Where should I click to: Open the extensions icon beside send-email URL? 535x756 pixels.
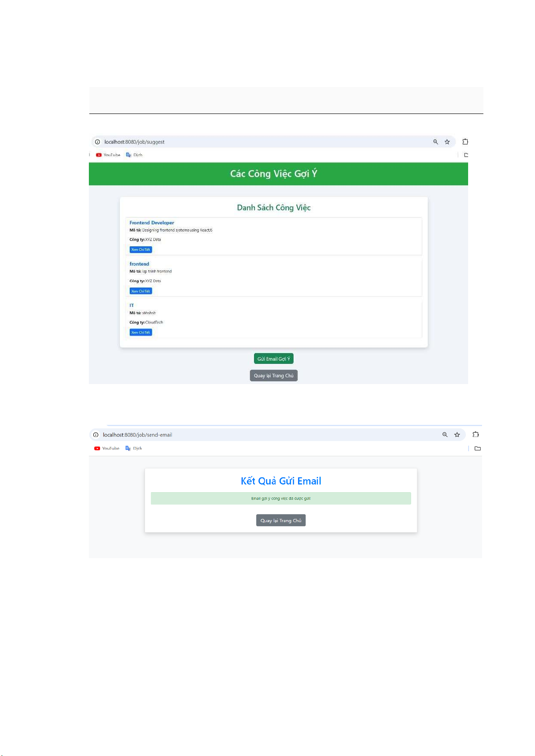tap(476, 434)
